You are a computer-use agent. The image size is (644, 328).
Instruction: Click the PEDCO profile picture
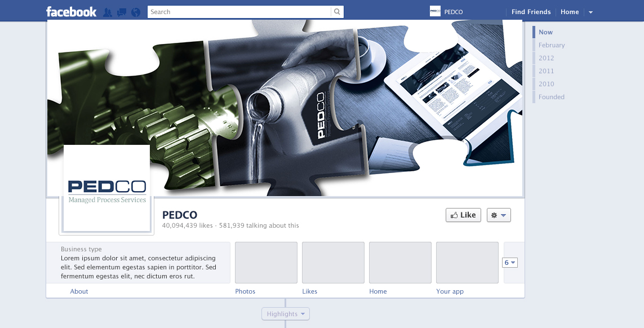pyautogui.click(x=106, y=189)
